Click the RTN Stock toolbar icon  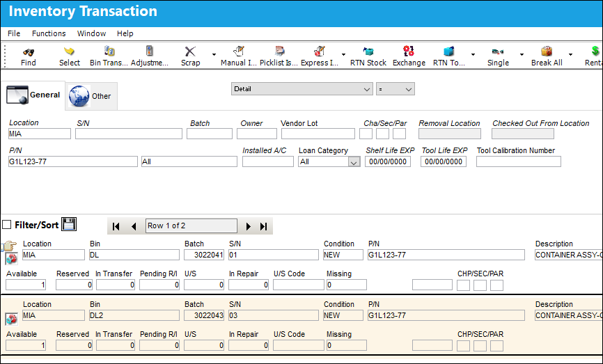point(368,51)
